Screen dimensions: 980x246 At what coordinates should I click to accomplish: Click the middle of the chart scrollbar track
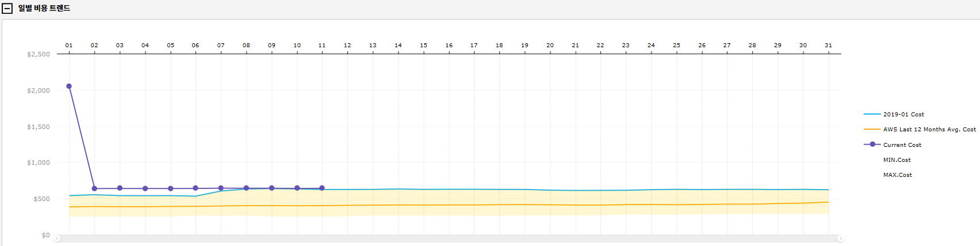449,239
